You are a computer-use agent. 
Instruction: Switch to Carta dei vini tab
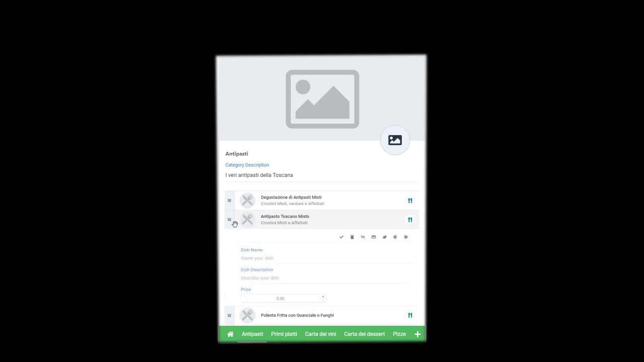[320, 334]
